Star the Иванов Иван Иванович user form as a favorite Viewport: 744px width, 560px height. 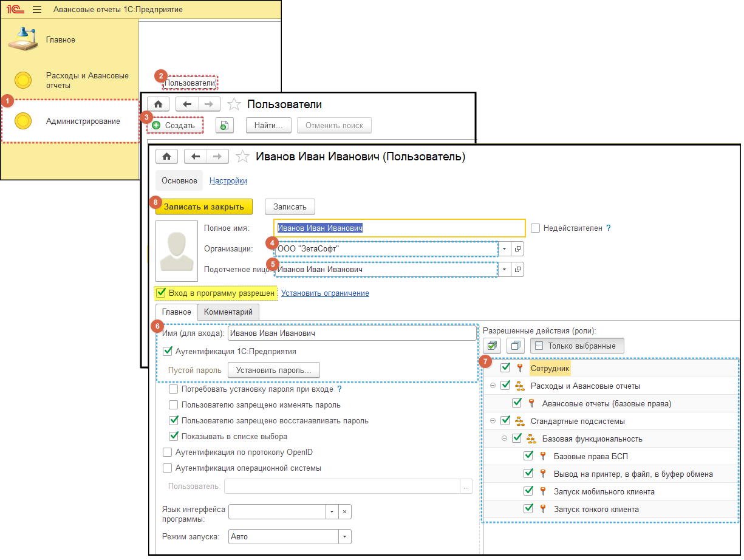(242, 157)
